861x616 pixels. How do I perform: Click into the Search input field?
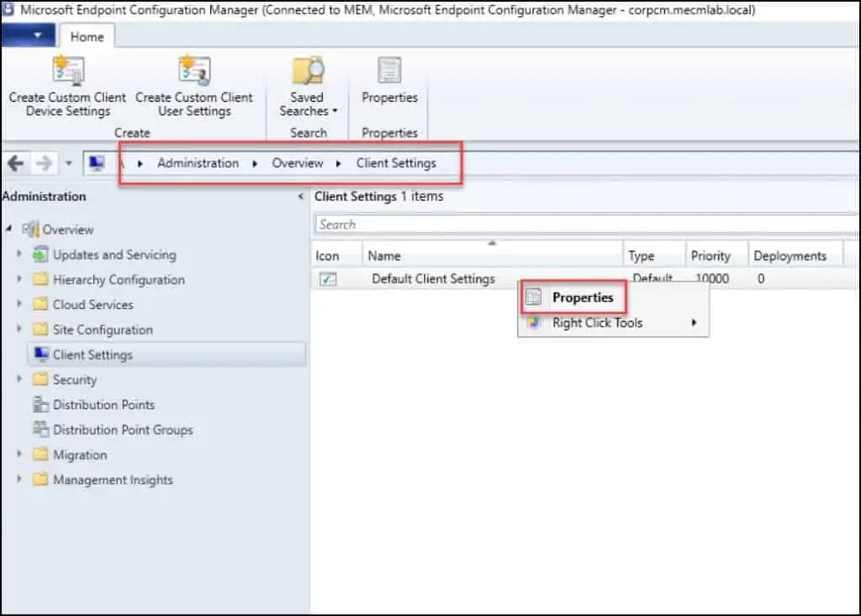pos(585,224)
